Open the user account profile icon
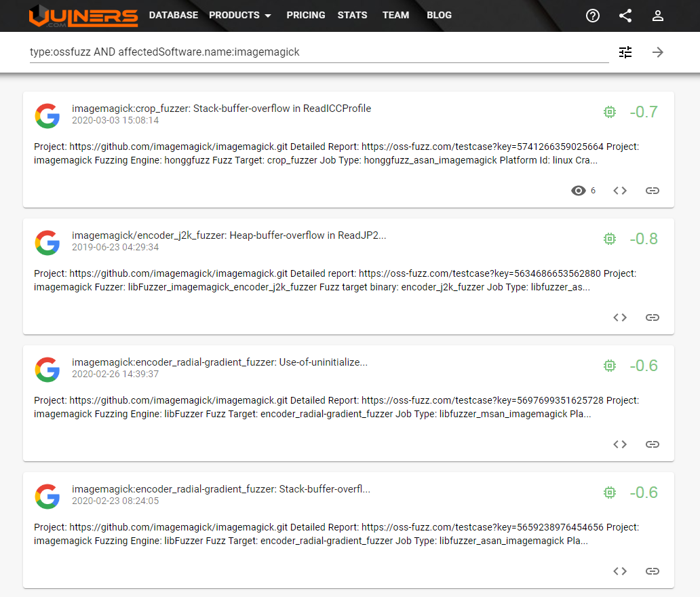This screenshot has height=597, width=700. click(x=657, y=16)
